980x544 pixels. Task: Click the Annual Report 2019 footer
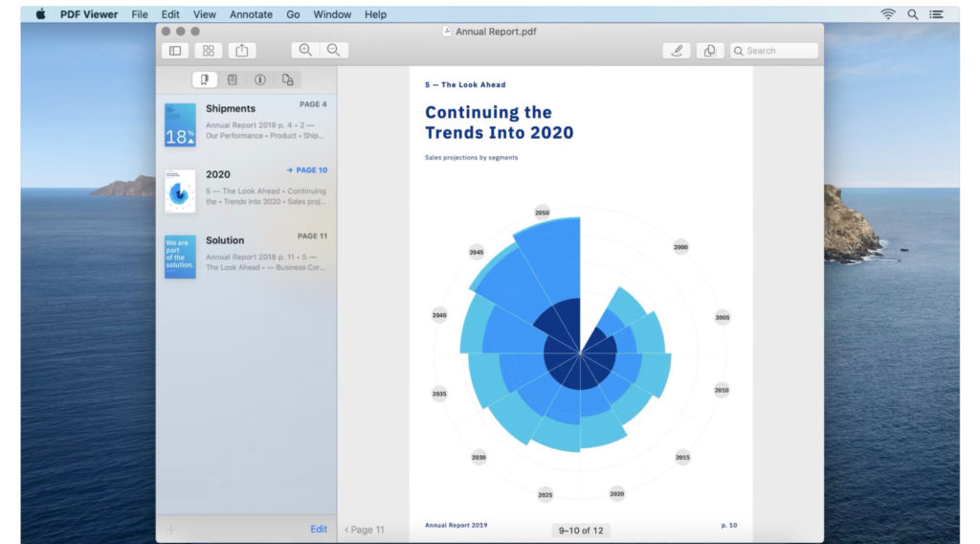point(457,525)
